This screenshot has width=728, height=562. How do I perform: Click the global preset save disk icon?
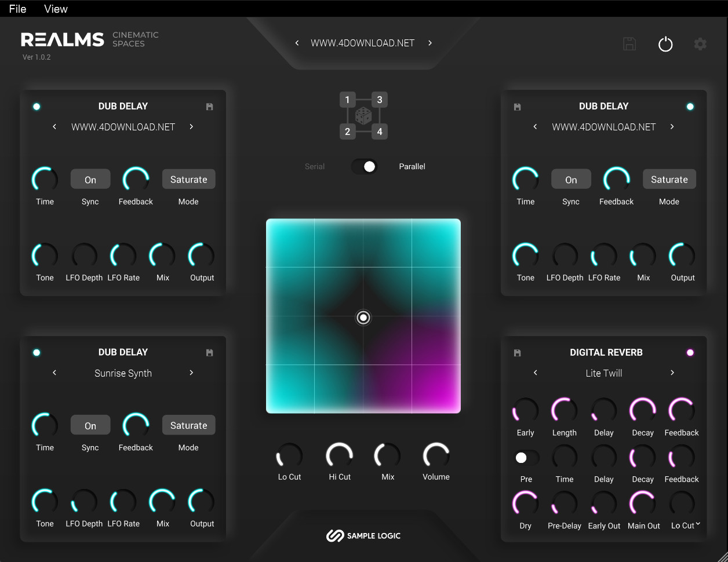pyautogui.click(x=629, y=44)
